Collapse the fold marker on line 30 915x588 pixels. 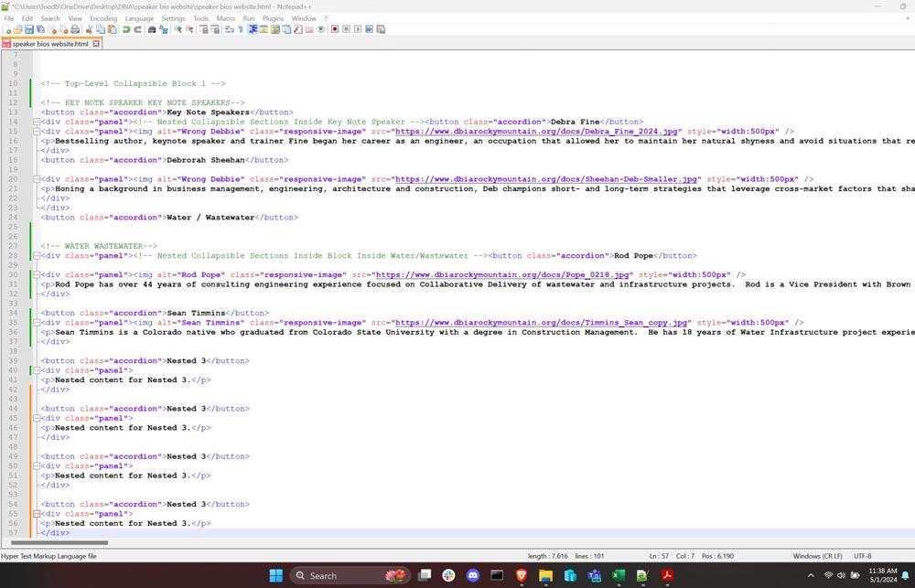click(x=35, y=274)
